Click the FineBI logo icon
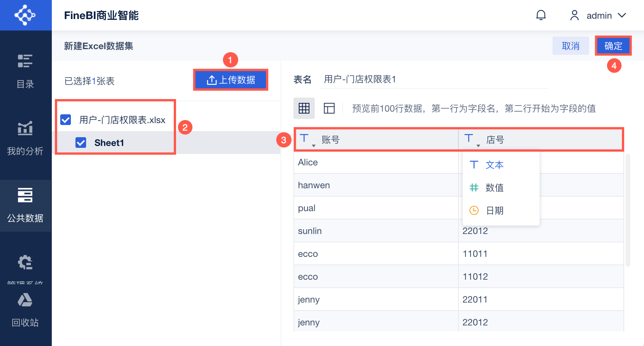 25,15
